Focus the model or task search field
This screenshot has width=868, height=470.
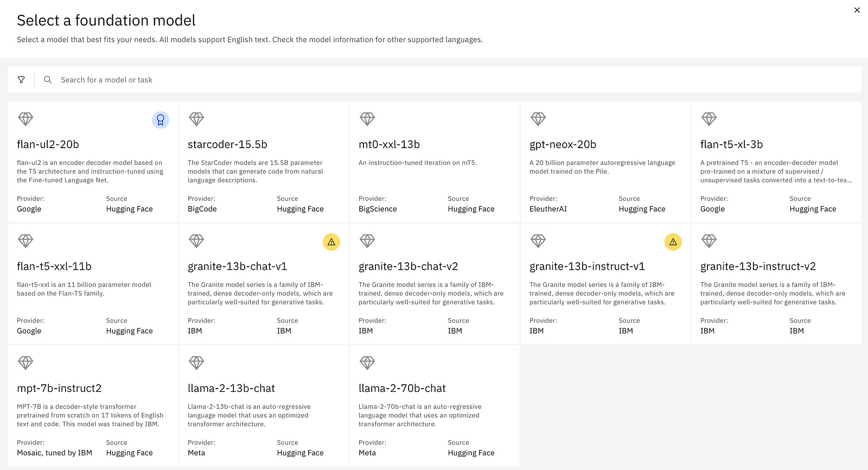pyautogui.click(x=325, y=80)
